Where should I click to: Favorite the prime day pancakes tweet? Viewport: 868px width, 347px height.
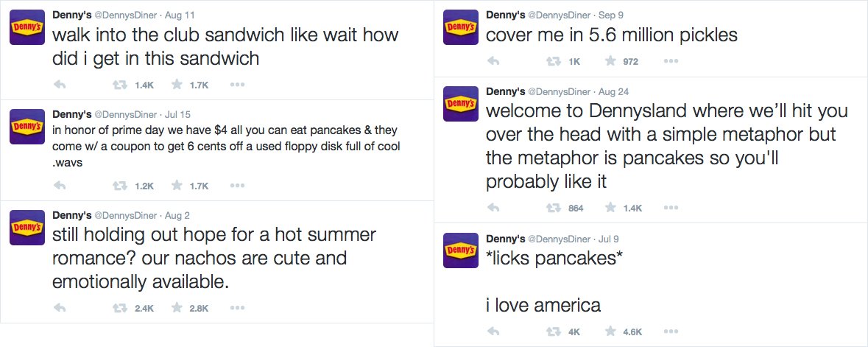click(177, 186)
